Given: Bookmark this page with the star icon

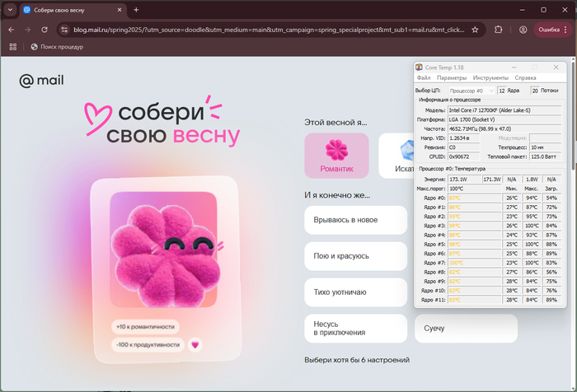Looking at the screenshot, I should coord(475,29).
